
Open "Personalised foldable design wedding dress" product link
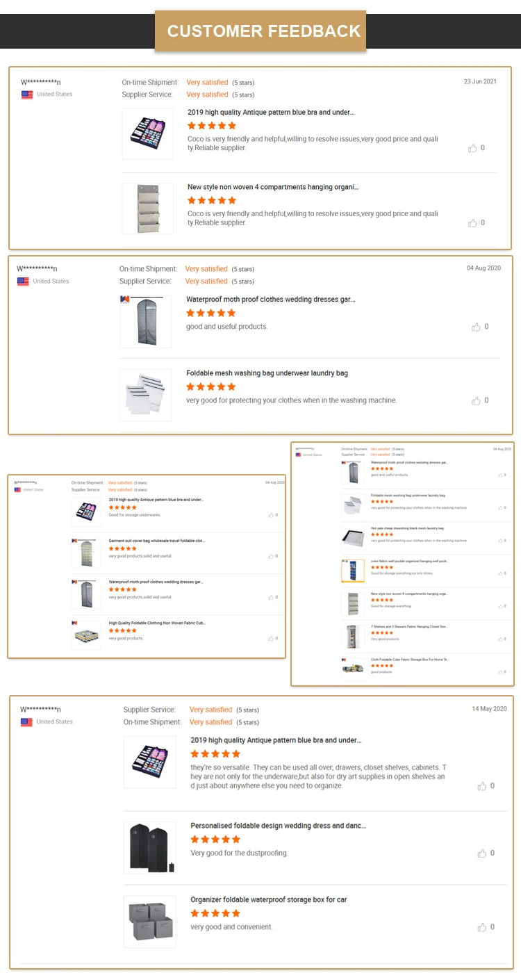click(x=278, y=826)
